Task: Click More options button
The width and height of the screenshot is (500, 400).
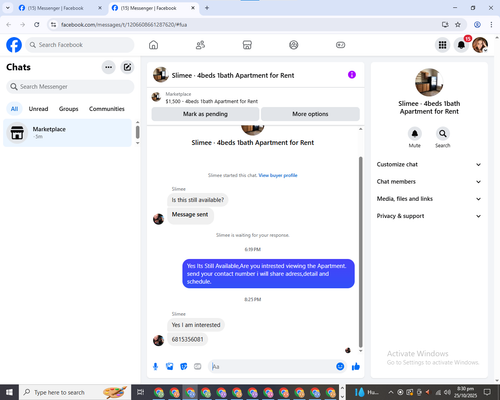Action: point(310,114)
